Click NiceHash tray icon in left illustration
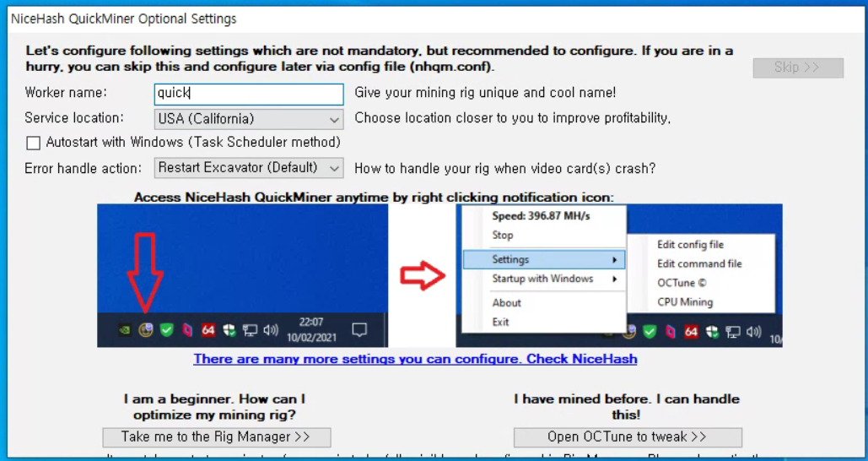Image resolution: width=868 pixels, height=461 pixels. [x=146, y=331]
